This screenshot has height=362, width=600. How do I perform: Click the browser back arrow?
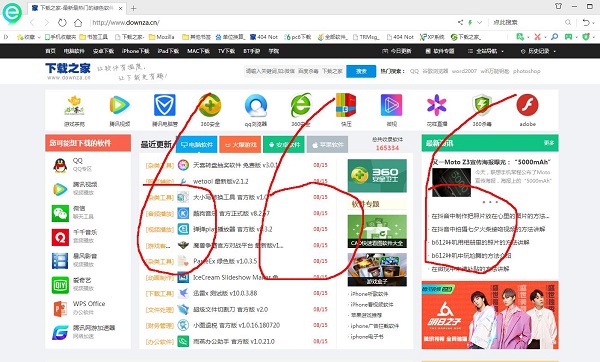click(32, 23)
